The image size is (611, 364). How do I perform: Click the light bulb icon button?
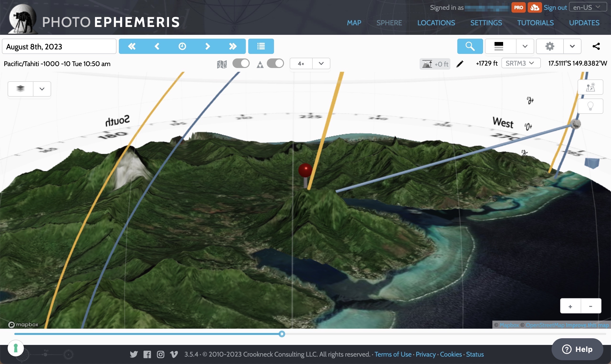(x=590, y=106)
